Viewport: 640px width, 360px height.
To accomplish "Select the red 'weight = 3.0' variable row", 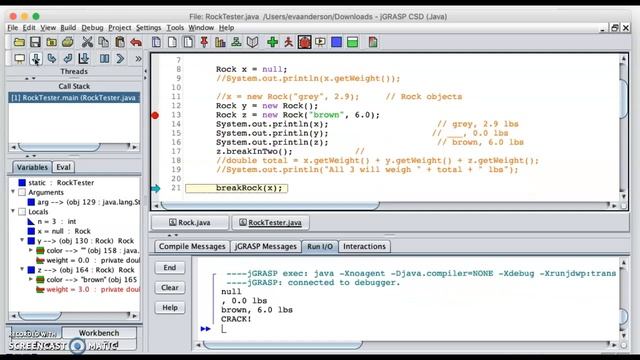I will pos(88,289).
